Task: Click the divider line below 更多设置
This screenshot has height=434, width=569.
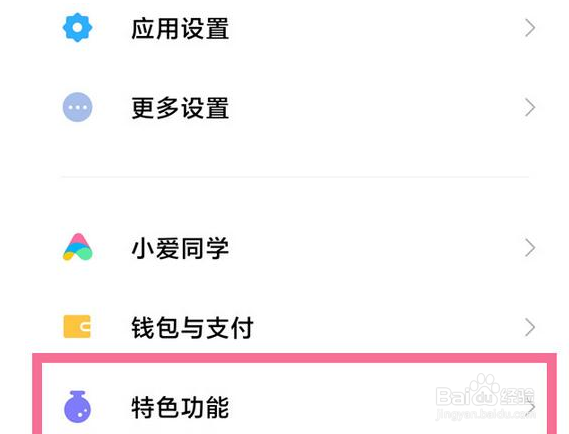Action: pos(295,177)
